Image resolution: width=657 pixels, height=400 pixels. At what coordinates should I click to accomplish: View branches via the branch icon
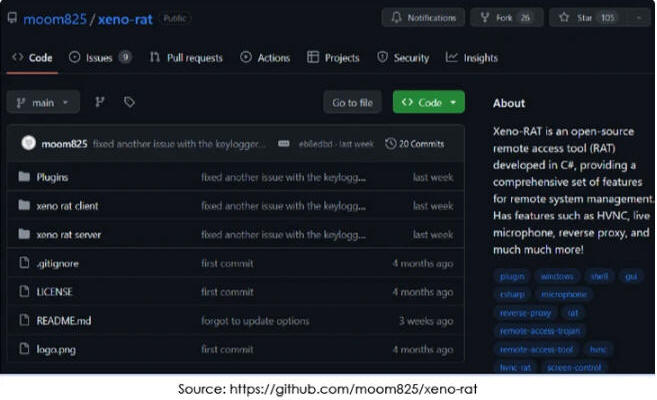100,102
